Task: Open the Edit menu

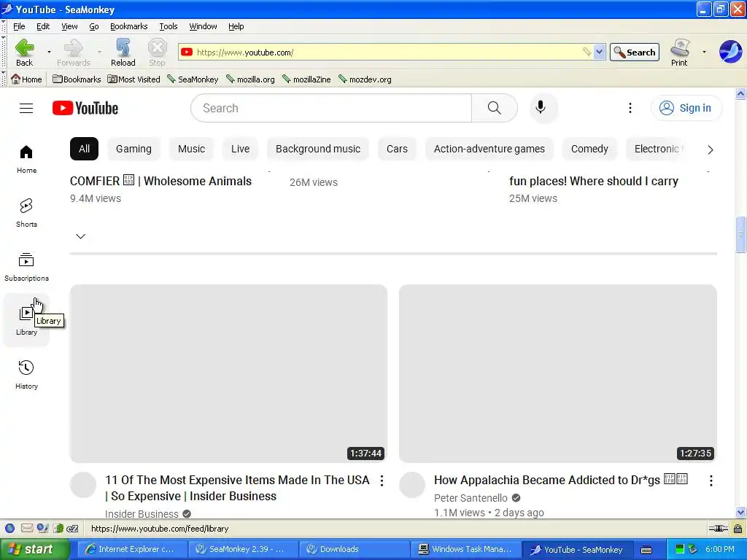Action: click(x=43, y=26)
